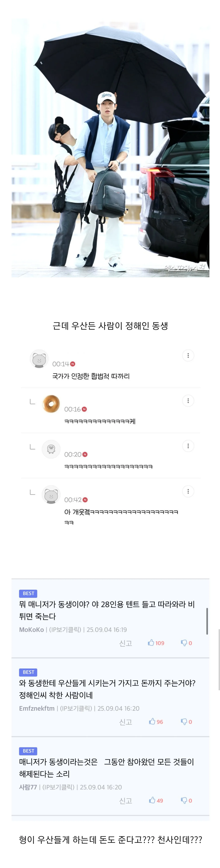
Task: Click the comment box scrollbar thumb
Action: (x=207, y=621)
